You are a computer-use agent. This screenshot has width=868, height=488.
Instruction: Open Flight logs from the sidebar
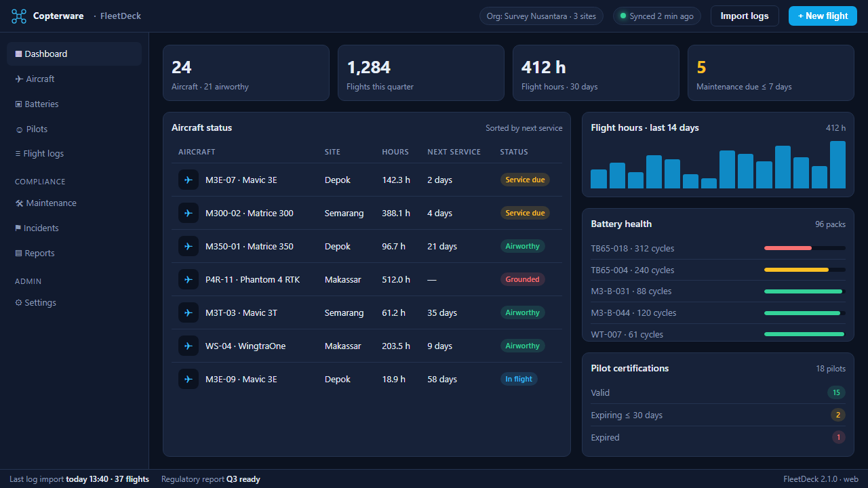pyautogui.click(x=75, y=154)
